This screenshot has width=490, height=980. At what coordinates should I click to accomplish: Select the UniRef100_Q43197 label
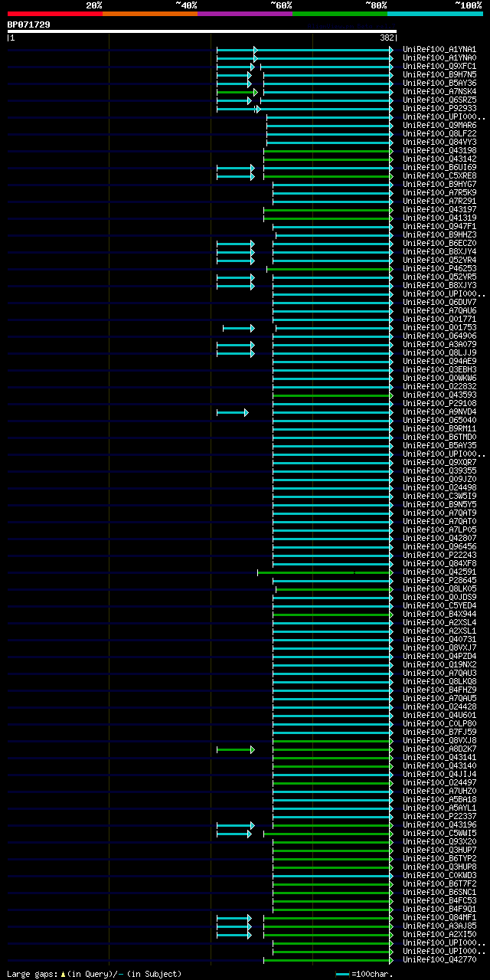click(x=439, y=209)
